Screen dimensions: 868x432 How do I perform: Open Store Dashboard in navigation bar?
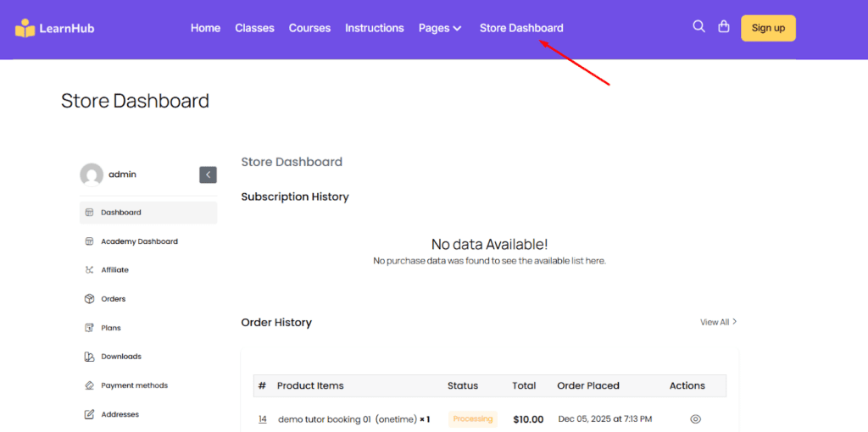tap(521, 28)
